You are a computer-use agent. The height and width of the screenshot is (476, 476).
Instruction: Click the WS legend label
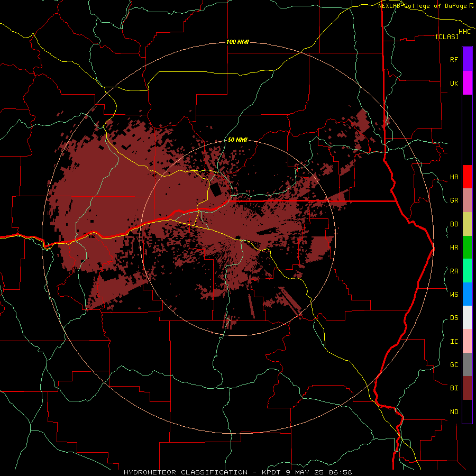[454, 295]
